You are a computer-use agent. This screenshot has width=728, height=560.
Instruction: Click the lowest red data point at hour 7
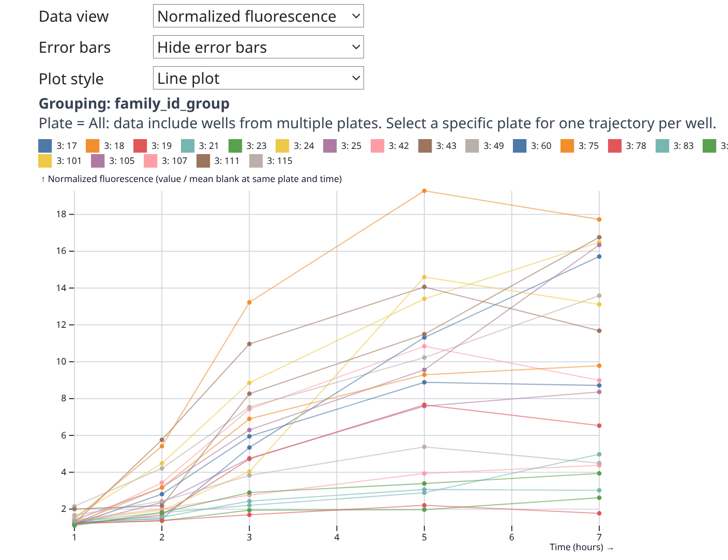click(599, 513)
